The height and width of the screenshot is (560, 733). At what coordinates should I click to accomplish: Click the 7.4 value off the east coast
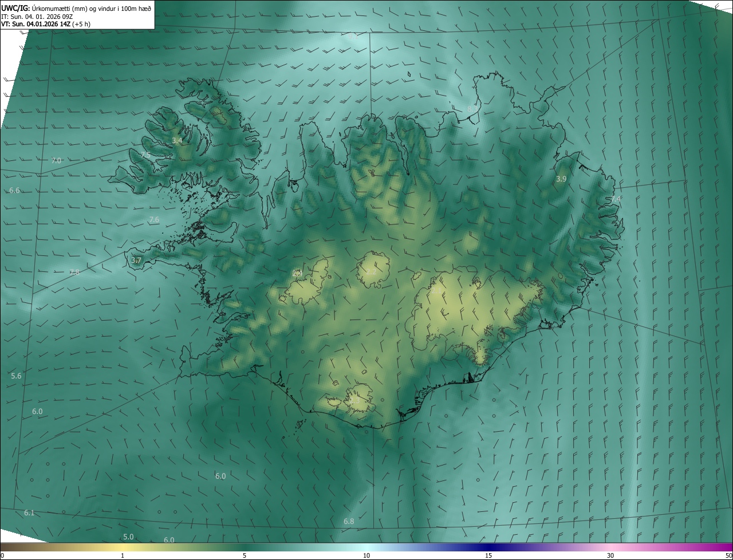pos(616,199)
